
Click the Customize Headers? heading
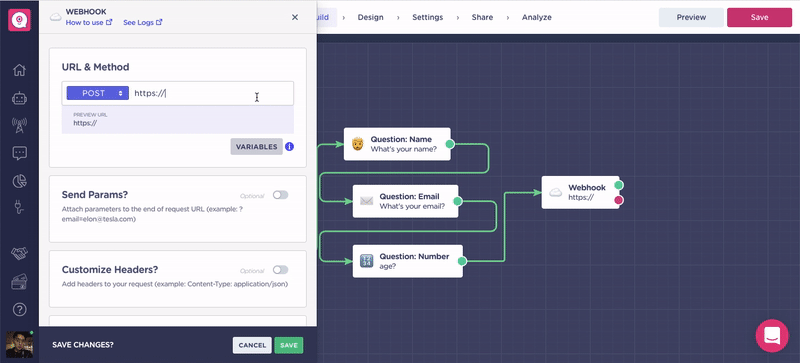click(x=110, y=270)
